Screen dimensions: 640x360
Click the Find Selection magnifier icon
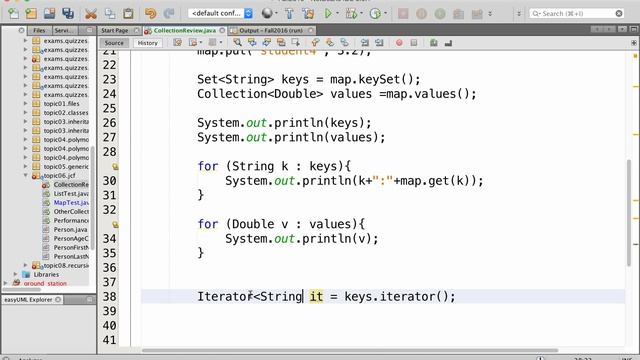coord(237,42)
